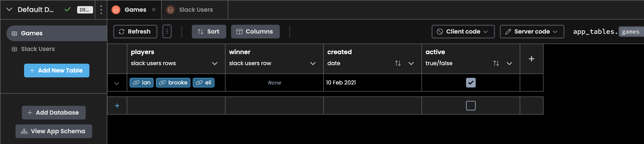Open the winner column type dropdown

point(312,63)
